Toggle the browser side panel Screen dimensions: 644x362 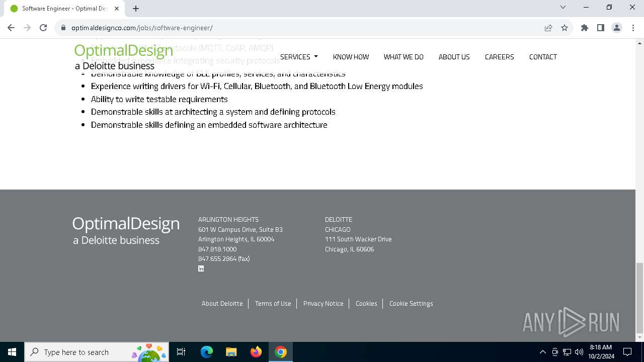[601, 28]
